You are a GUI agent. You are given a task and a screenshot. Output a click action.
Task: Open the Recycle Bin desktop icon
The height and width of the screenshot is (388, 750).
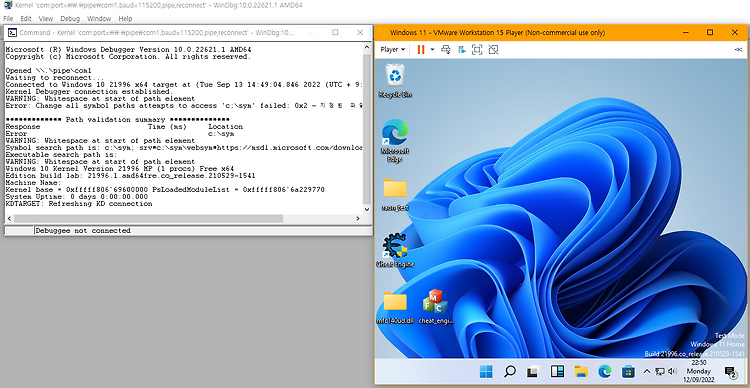[395, 81]
